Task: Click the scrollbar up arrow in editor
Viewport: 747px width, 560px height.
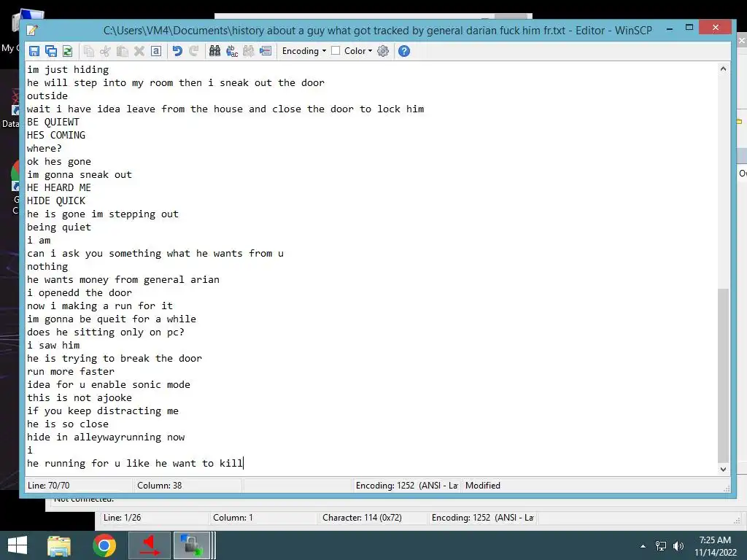Action: (x=723, y=69)
